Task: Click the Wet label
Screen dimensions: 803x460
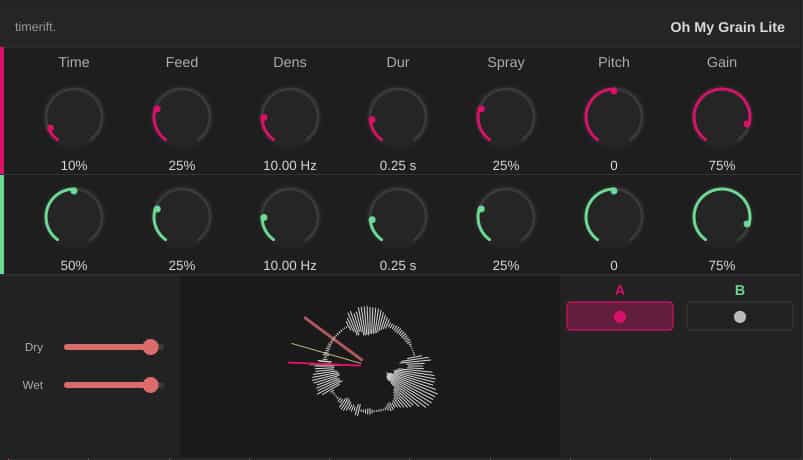Action: tap(33, 385)
